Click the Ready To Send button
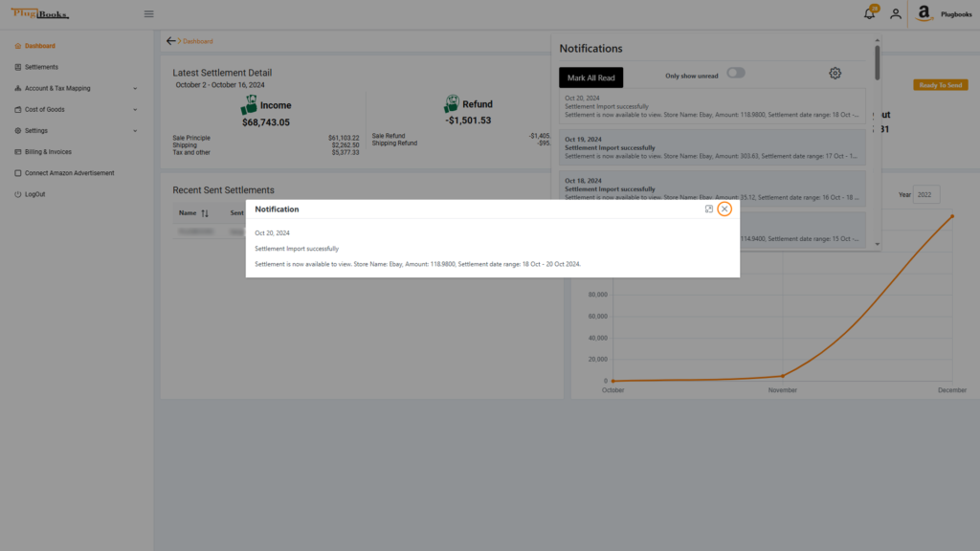Image resolution: width=980 pixels, height=551 pixels. [x=940, y=85]
